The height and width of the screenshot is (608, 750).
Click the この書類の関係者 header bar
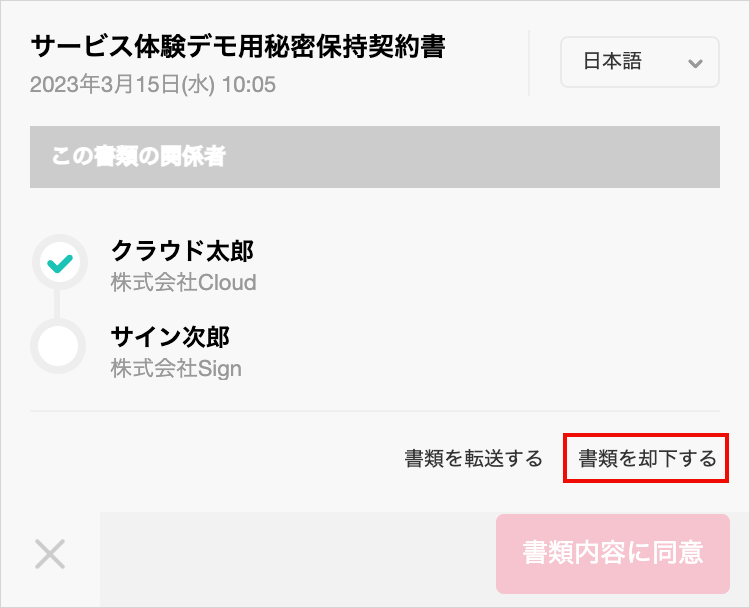tap(375, 157)
